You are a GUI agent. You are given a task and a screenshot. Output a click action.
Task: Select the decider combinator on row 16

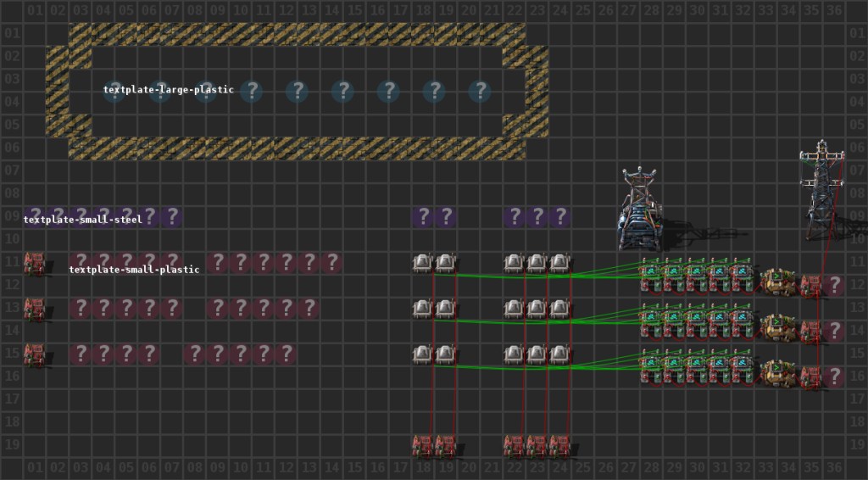click(778, 374)
